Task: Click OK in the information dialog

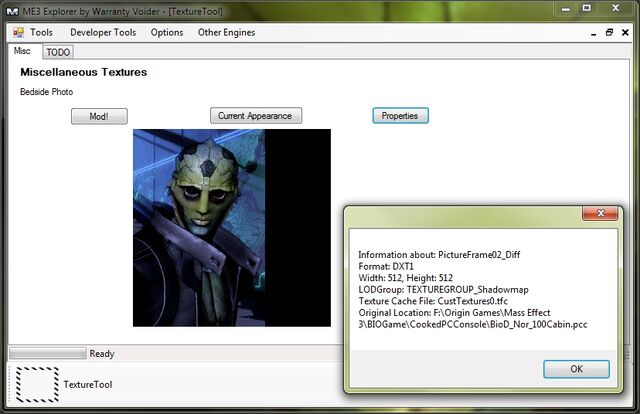Action: [x=576, y=369]
